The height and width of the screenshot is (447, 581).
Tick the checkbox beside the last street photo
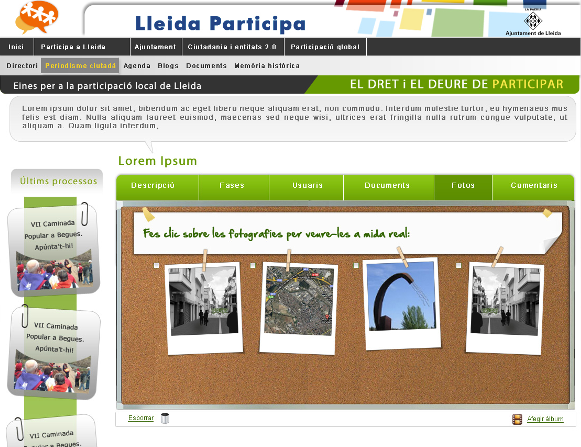(458, 265)
